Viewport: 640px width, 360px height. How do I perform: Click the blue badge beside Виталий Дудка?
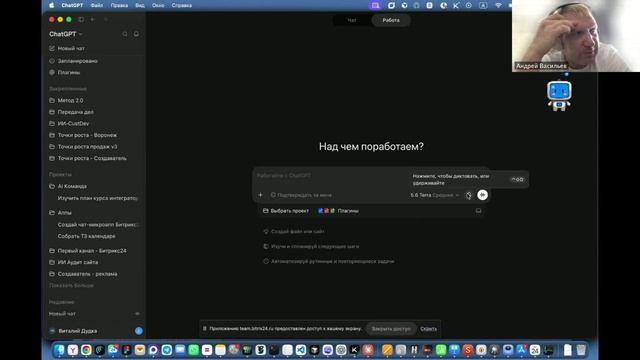pyautogui.click(x=139, y=331)
